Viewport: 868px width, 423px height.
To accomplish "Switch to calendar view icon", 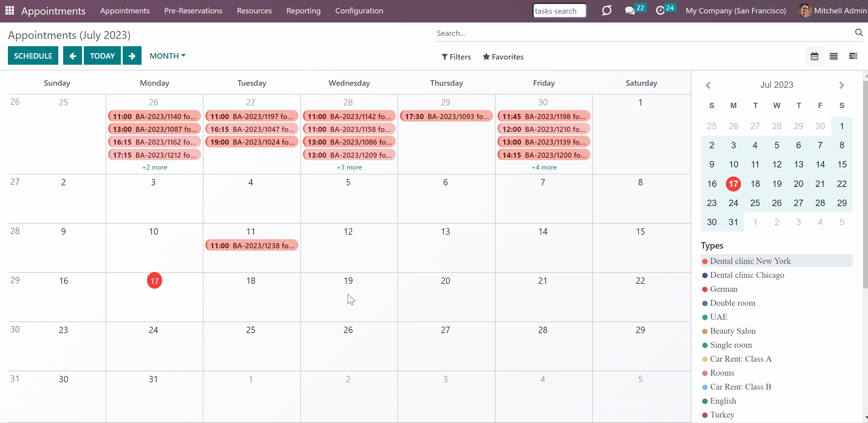I will pos(815,56).
